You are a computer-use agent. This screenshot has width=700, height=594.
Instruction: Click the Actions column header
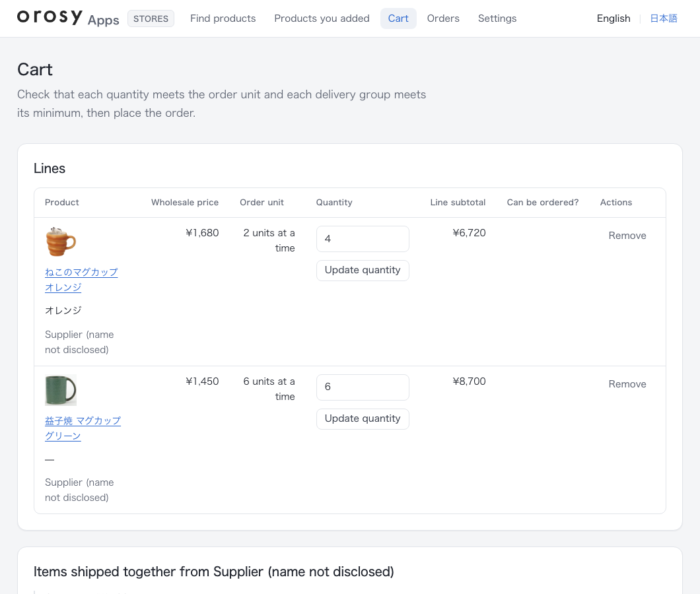coord(615,202)
